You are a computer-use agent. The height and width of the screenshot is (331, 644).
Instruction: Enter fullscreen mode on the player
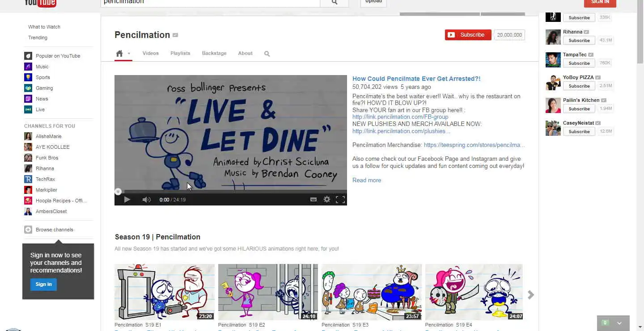[340, 200]
